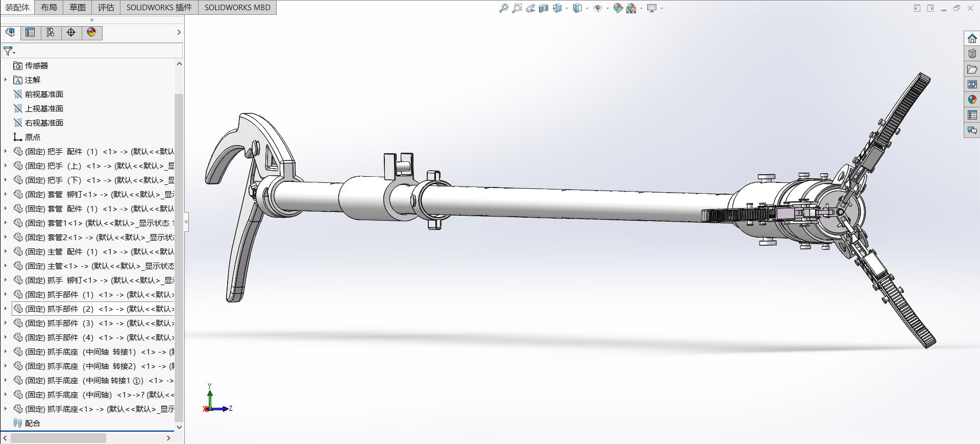Expand the 把手 配件 (1) component
Image resolution: width=980 pixels, height=444 pixels.
click(x=6, y=151)
